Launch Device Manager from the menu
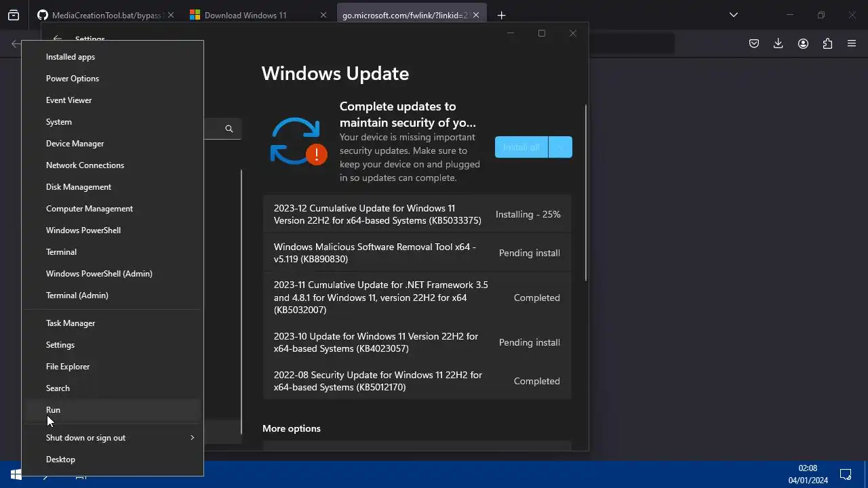Image resolution: width=868 pixels, height=488 pixels. (113, 144)
